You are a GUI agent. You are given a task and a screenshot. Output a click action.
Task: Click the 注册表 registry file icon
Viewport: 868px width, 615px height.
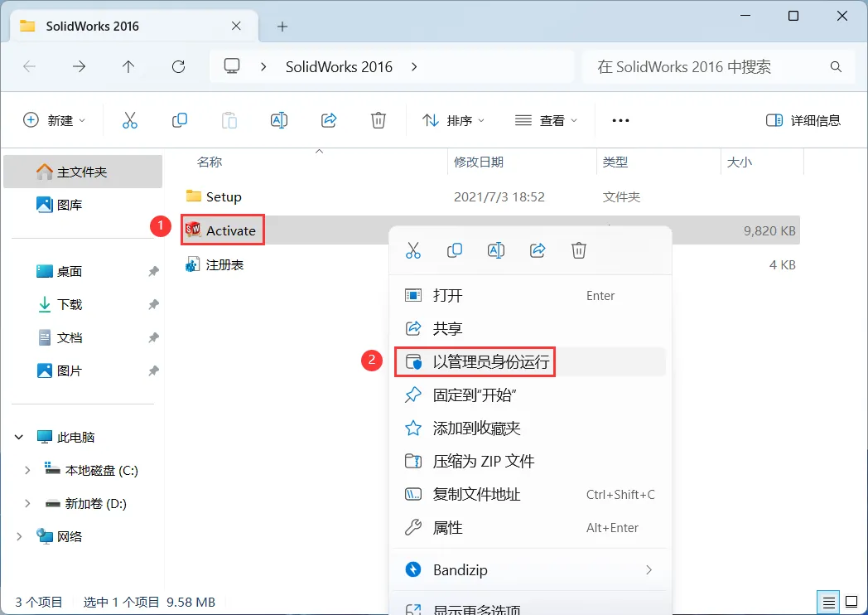193,264
